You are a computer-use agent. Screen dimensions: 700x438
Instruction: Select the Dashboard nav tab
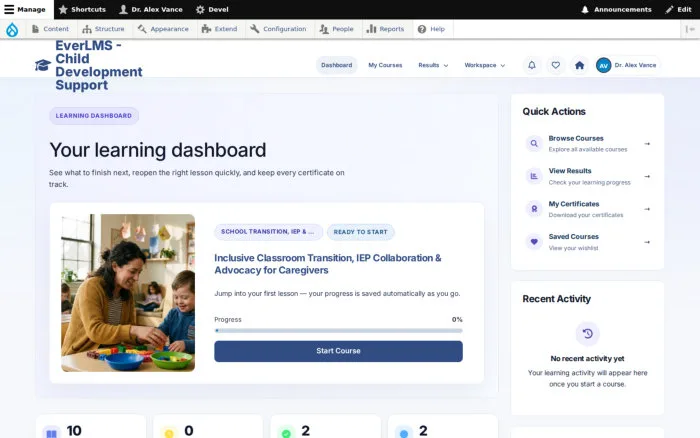coord(337,65)
